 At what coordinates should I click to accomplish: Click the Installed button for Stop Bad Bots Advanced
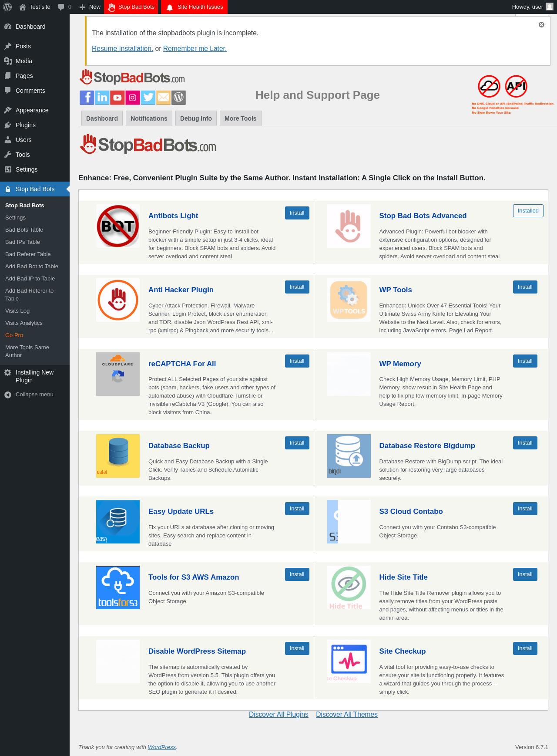click(x=528, y=211)
